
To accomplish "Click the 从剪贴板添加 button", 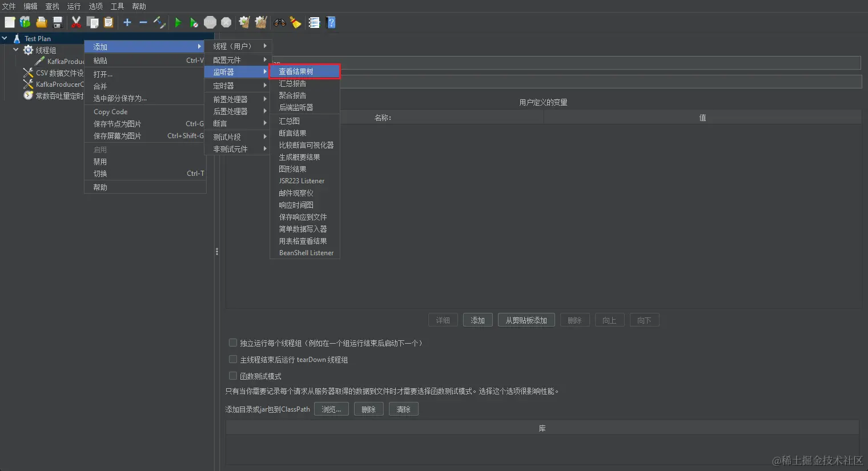I will click(x=526, y=320).
